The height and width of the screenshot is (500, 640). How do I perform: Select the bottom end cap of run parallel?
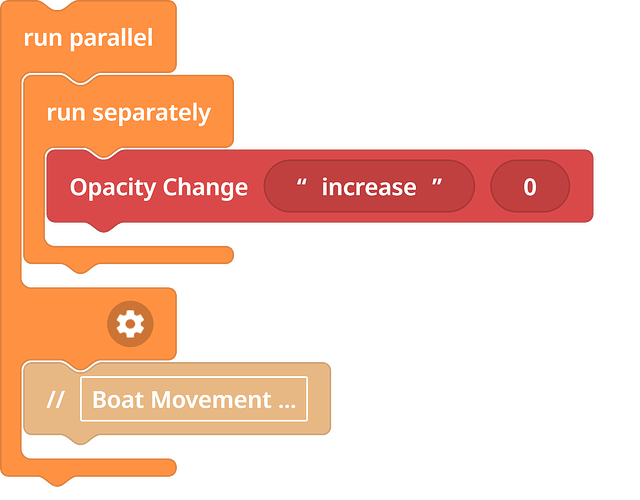click(100, 467)
